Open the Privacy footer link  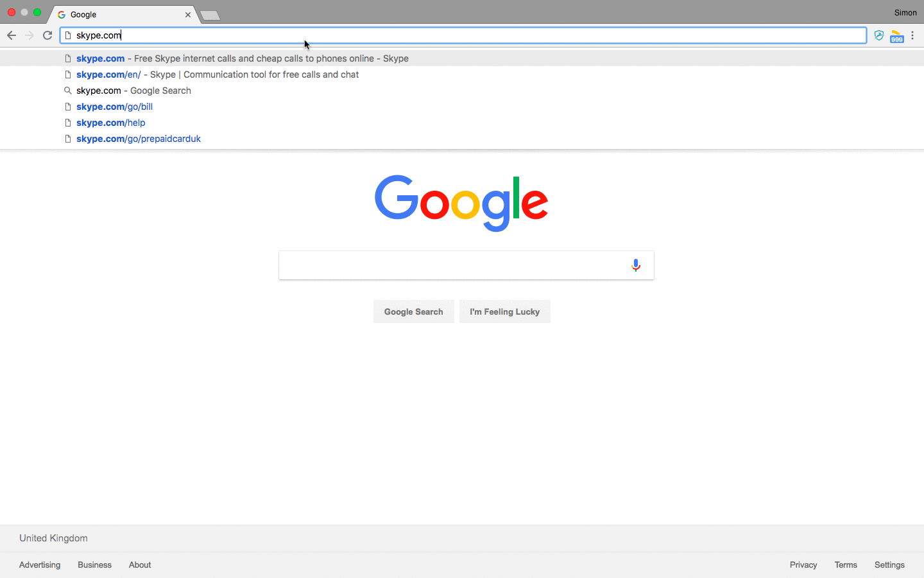tap(803, 565)
